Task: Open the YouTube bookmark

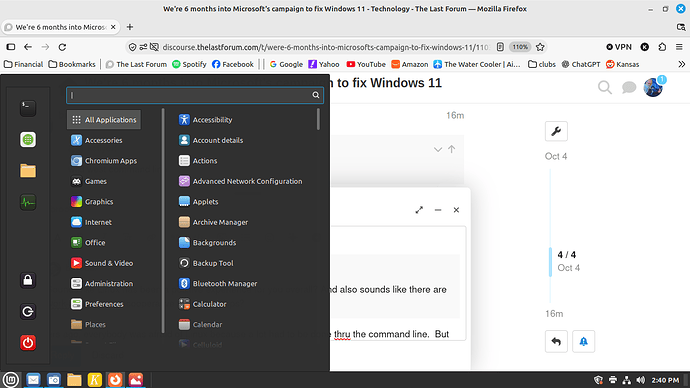Action: click(x=366, y=64)
